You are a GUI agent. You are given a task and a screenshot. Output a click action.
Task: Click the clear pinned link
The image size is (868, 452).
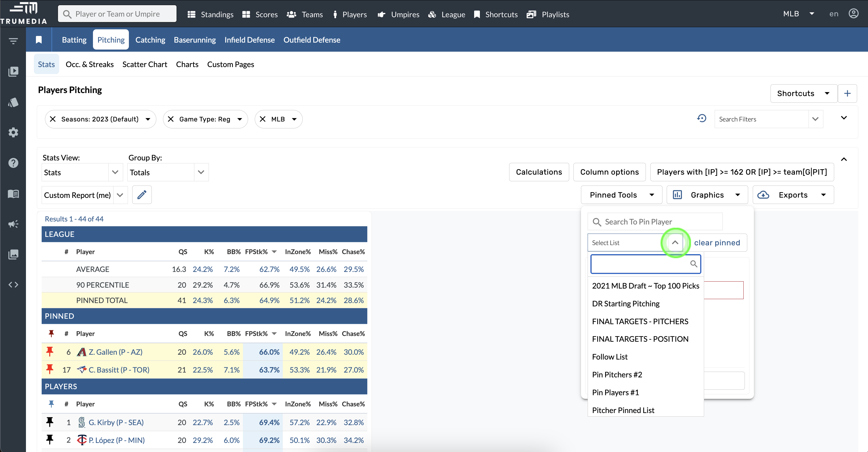[x=717, y=243]
